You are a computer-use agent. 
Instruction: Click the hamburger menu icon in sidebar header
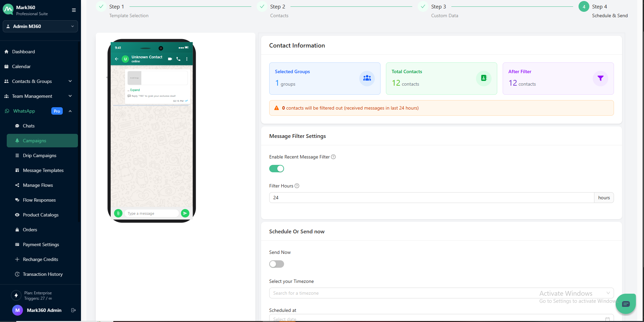(x=74, y=10)
